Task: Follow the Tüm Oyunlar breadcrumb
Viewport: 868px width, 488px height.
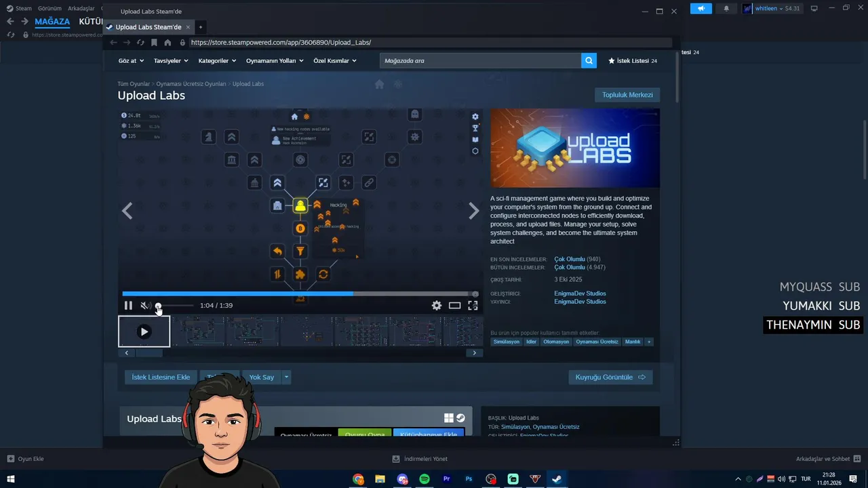Action: pyautogui.click(x=134, y=84)
